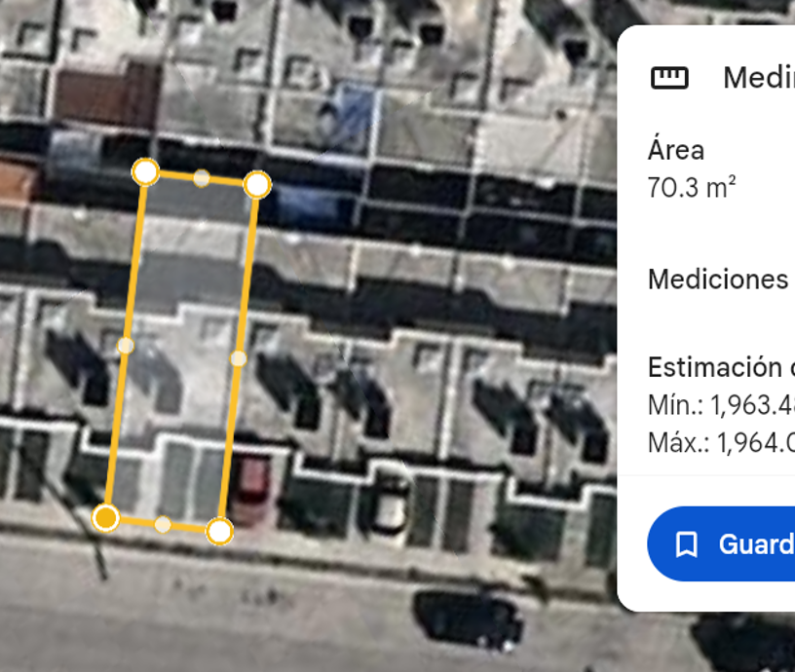
Task: Click the Medir panel title
Action: [759, 78]
